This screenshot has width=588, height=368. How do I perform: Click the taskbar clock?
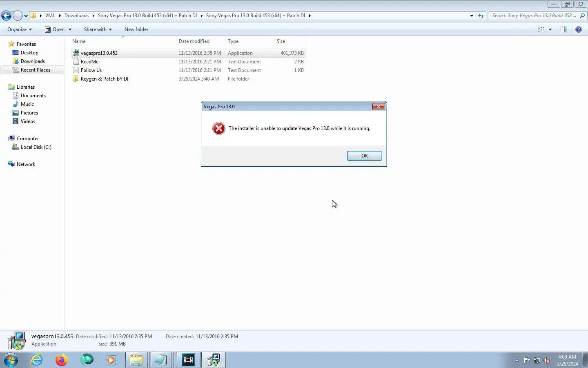(567, 360)
